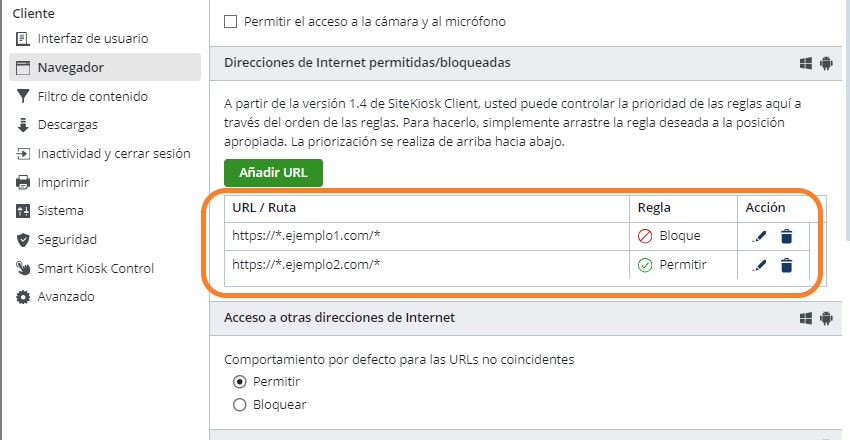The height and width of the screenshot is (440, 850).
Task: Open the Interfaz de usuario section
Action: pyautogui.click(x=92, y=39)
